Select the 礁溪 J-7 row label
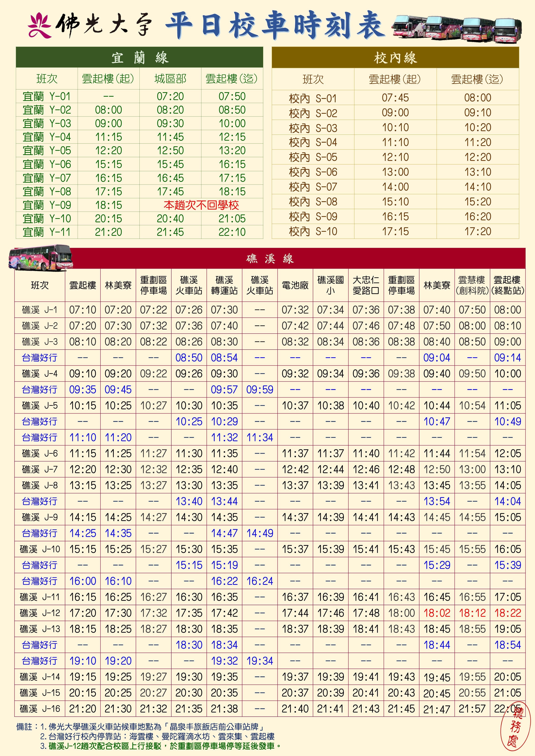535x756 pixels. point(40,469)
